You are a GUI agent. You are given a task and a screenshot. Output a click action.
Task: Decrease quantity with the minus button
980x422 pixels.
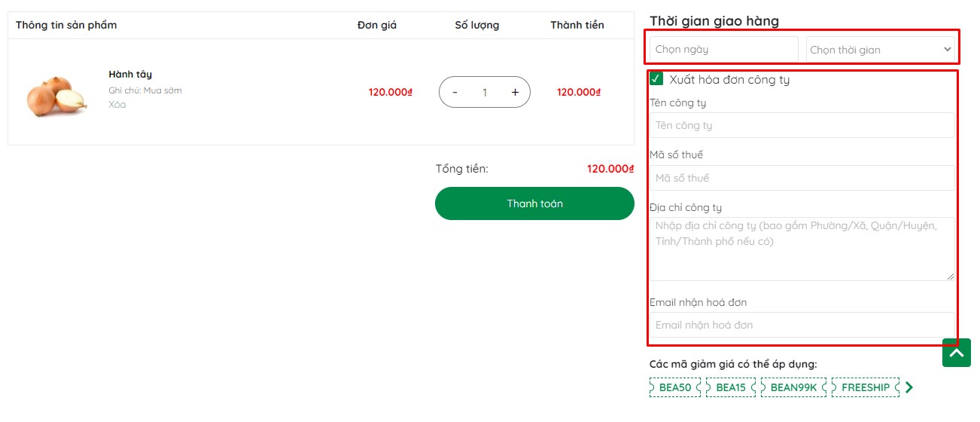(455, 92)
